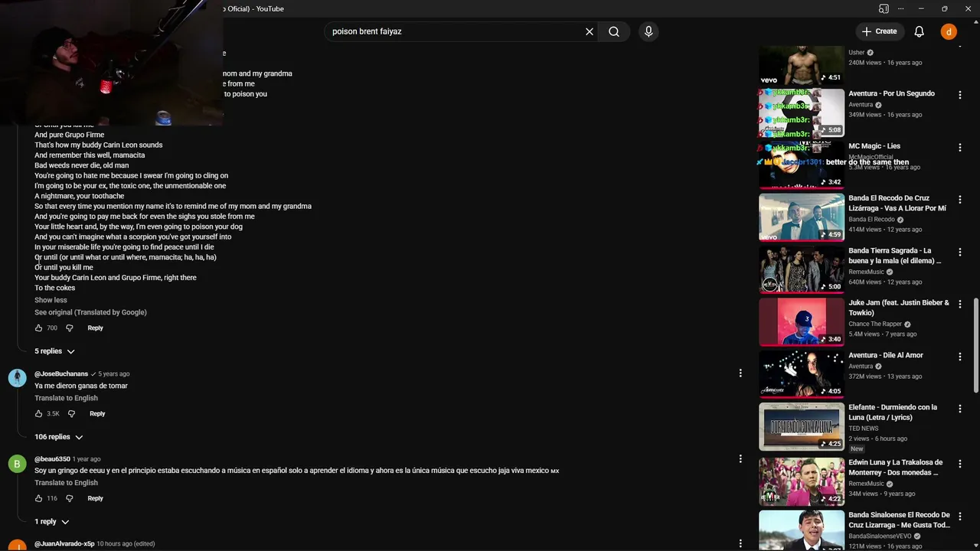Open @JuanAlvarado-x5p channel link
Screen dimensions: 980x551
[64, 543]
